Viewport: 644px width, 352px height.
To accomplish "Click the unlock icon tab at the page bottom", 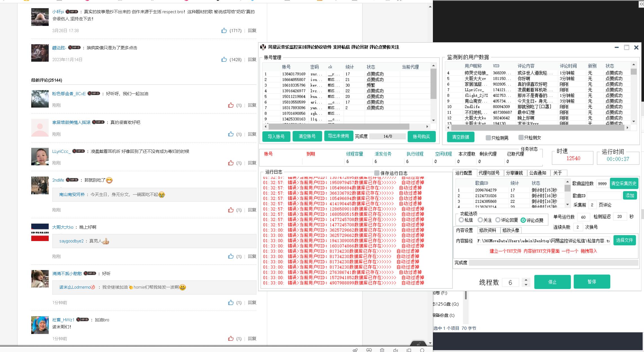I will coord(419,344).
